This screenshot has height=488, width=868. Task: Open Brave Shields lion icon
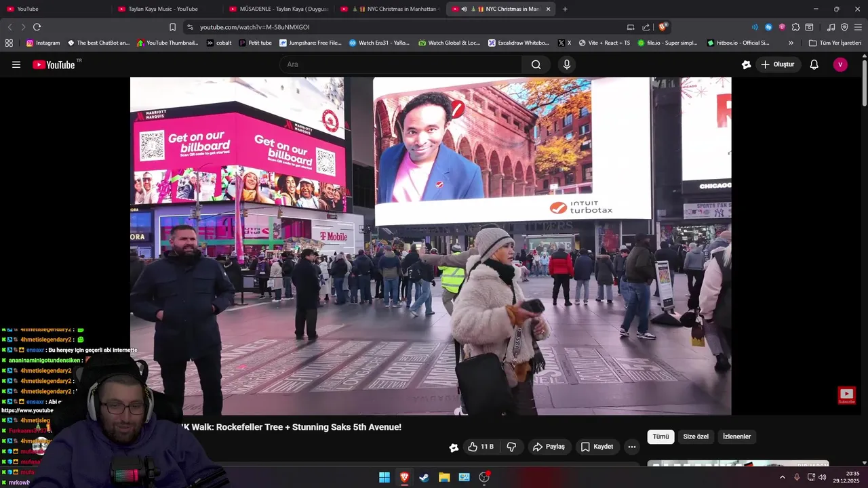pyautogui.click(x=663, y=27)
